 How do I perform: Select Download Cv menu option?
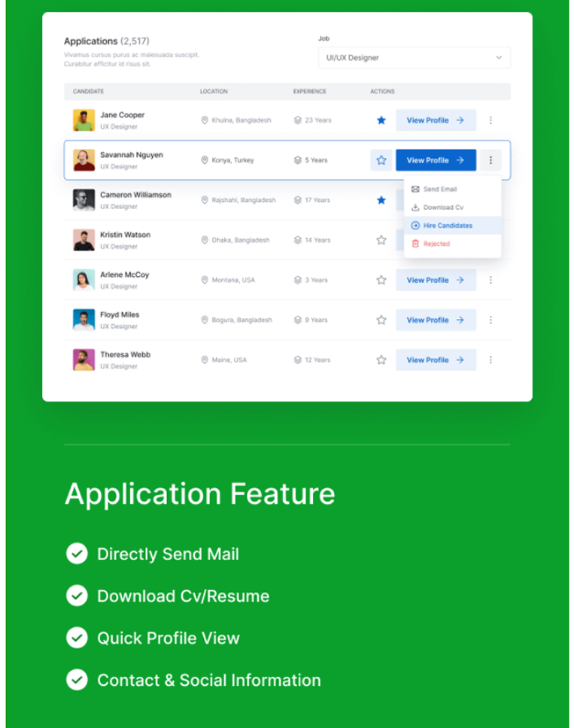point(442,208)
